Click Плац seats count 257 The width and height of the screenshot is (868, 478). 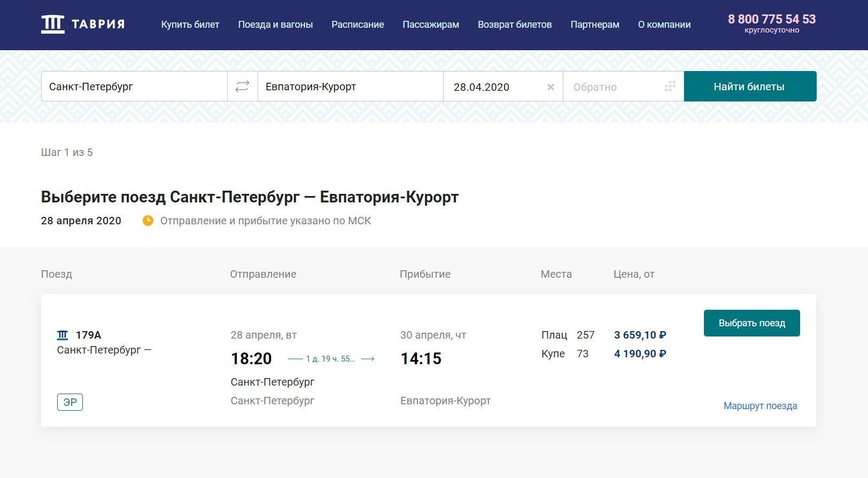pyautogui.click(x=586, y=335)
